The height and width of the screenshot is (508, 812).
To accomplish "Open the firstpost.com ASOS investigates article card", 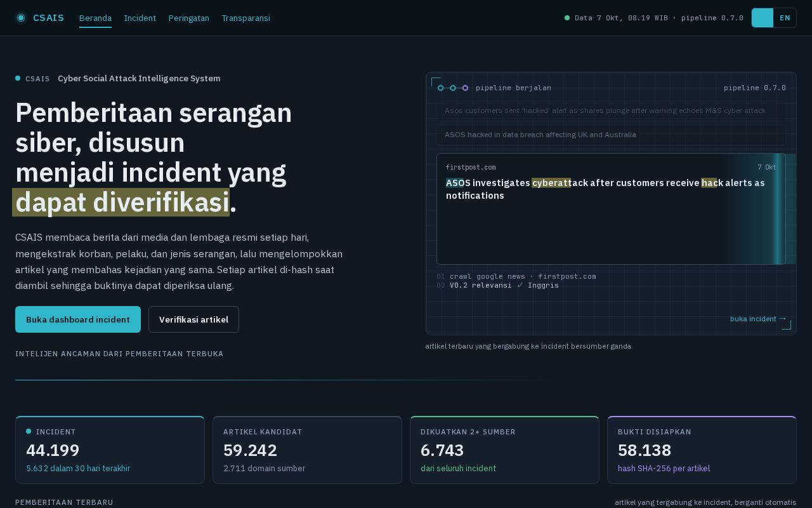I will coord(611,209).
